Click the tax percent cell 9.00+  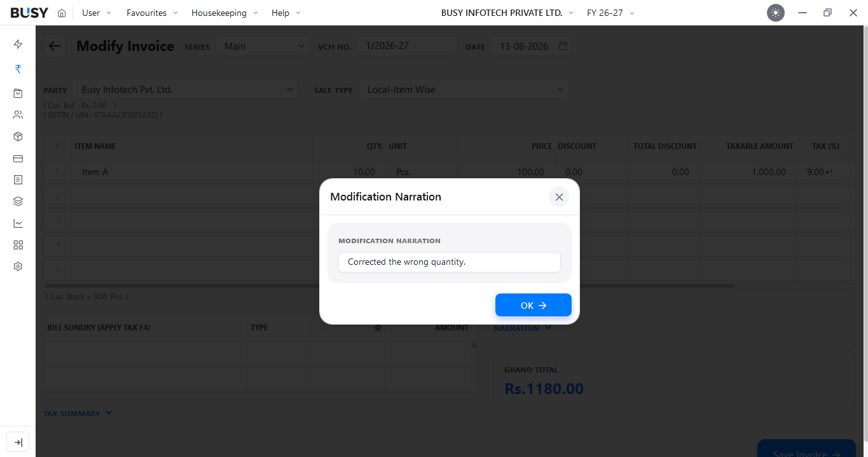click(x=820, y=172)
